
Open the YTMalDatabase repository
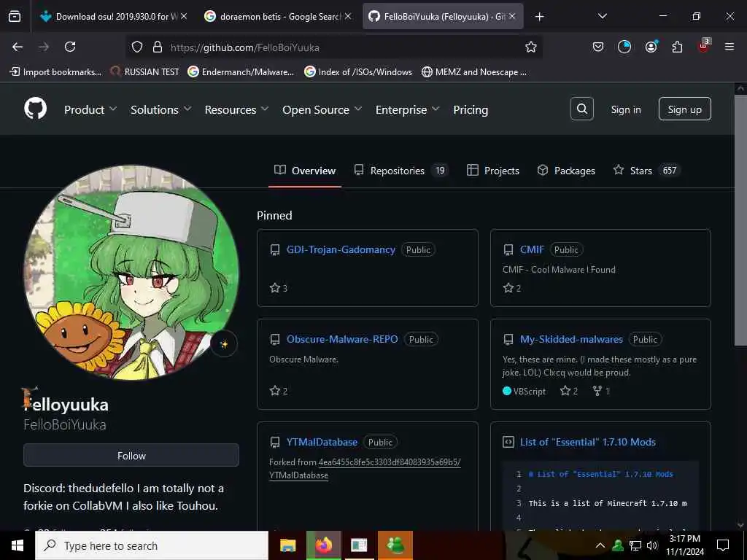point(322,442)
